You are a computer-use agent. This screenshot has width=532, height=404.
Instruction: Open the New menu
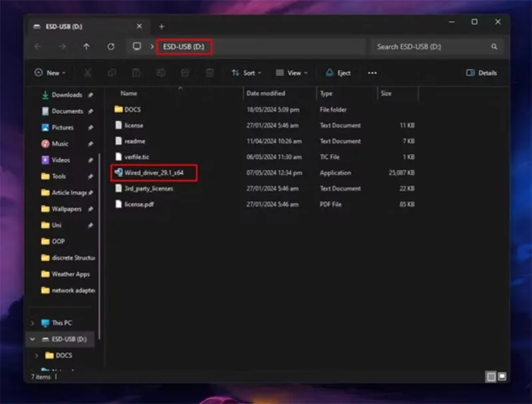tap(50, 73)
